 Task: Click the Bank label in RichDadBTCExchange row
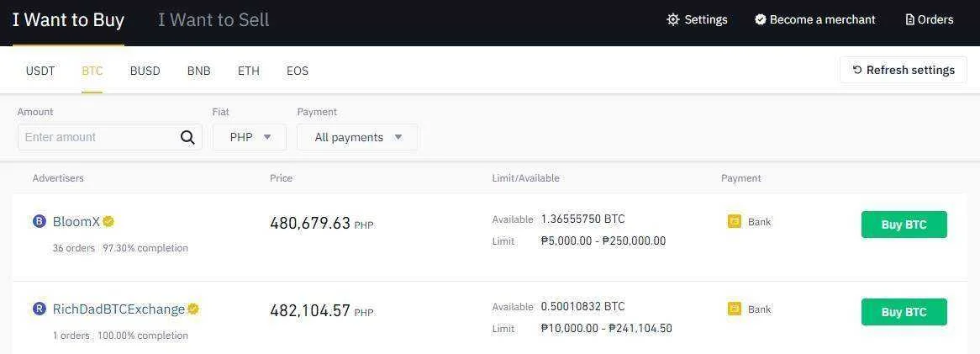[760, 309]
